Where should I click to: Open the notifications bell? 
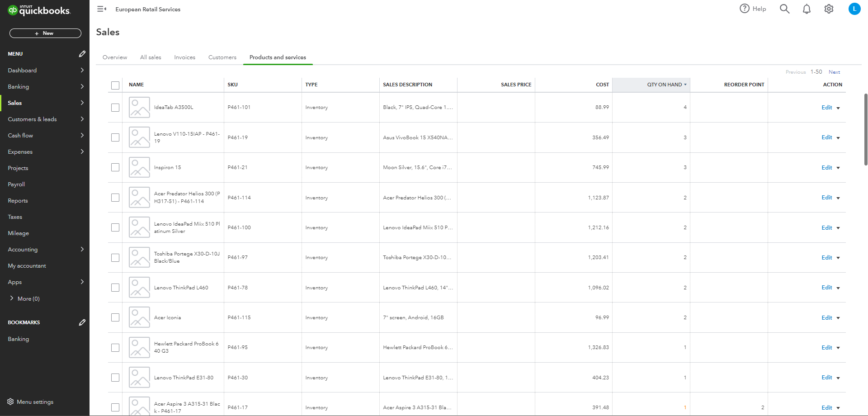(807, 9)
